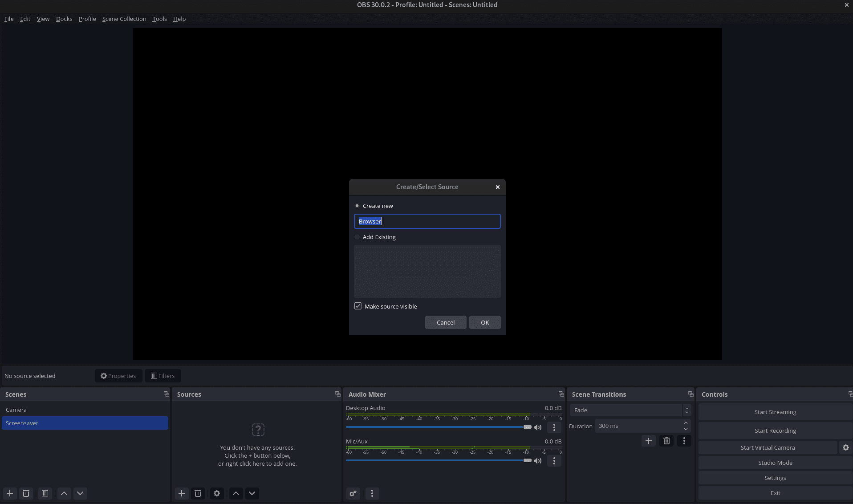Move source down arrow in Sources dock
Image resolution: width=853 pixels, height=504 pixels.
tap(252, 493)
